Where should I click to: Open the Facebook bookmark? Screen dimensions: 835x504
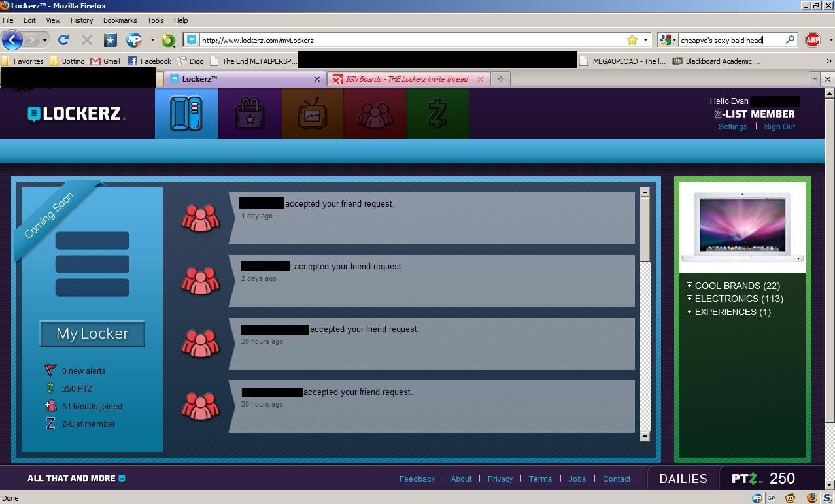(149, 61)
